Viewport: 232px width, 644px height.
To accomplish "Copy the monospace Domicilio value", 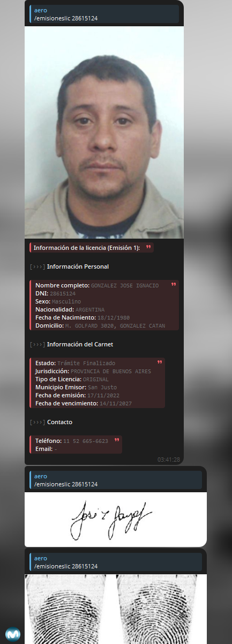I will [115, 325].
